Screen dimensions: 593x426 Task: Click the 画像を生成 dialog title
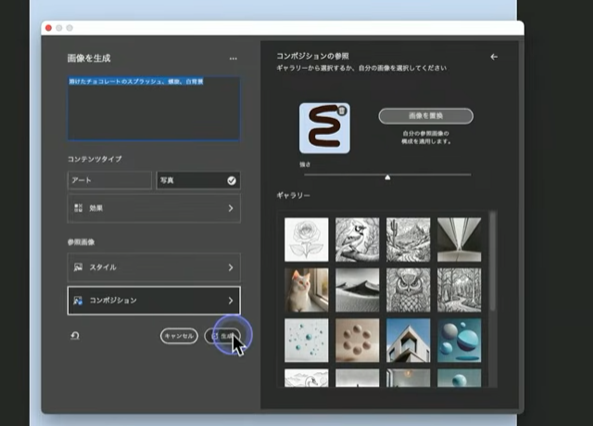(89, 58)
